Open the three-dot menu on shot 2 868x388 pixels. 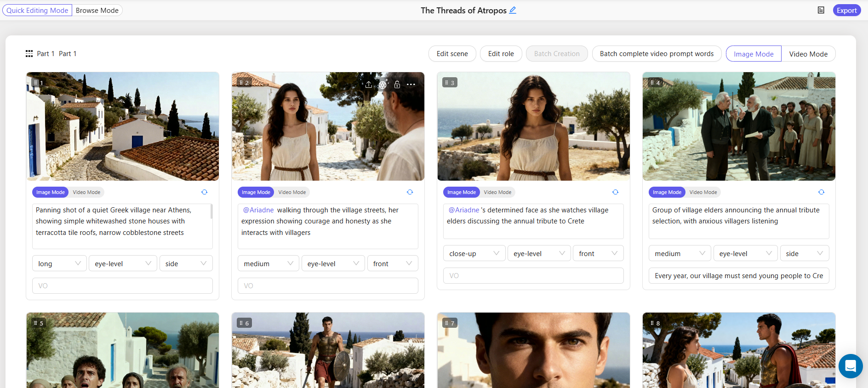(411, 85)
